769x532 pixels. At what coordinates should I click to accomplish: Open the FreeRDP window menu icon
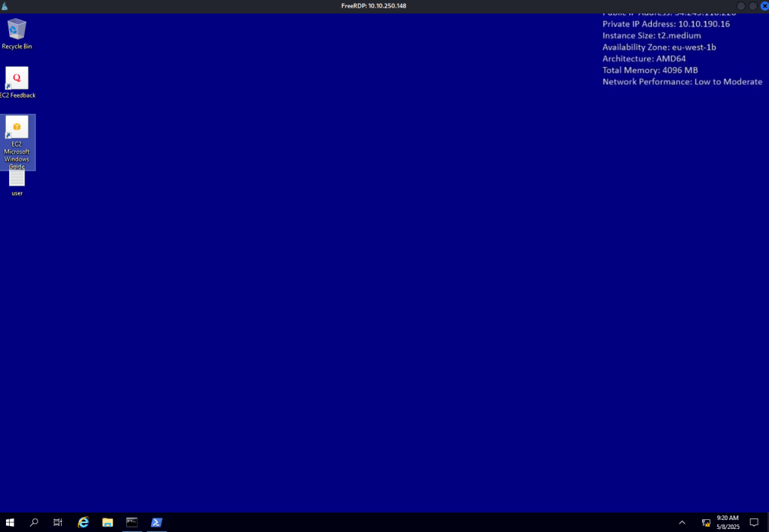(x=5, y=6)
